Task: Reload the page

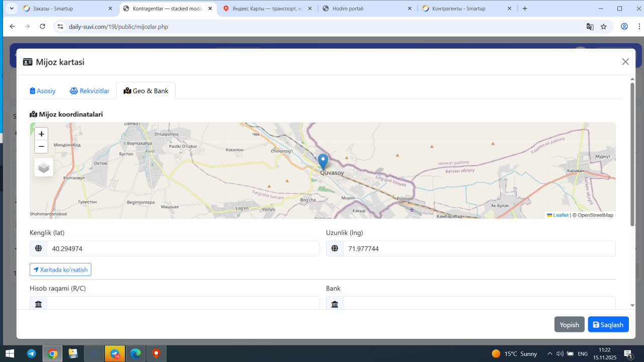Action: (43, 27)
